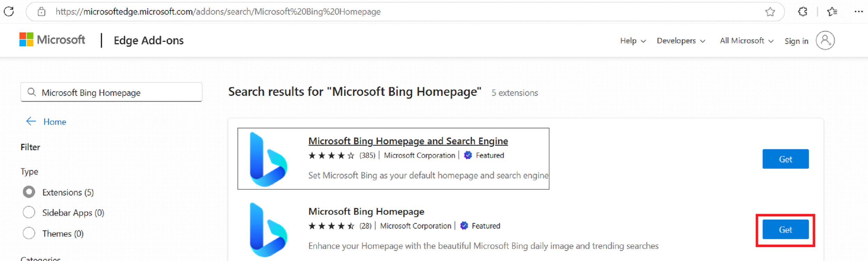Expand the Help dropdown
This screenshot has width=868, height=261.
pyautogui.click(x=633, y=41)
